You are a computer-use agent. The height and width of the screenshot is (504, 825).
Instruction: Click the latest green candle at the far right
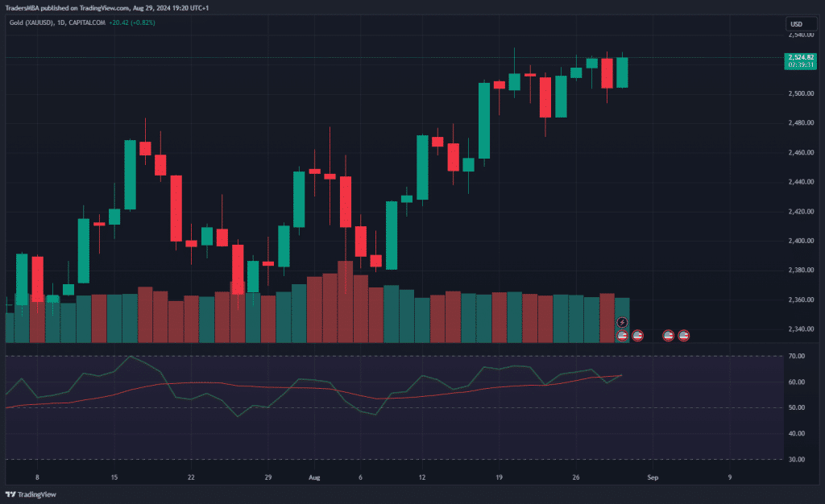622,72
